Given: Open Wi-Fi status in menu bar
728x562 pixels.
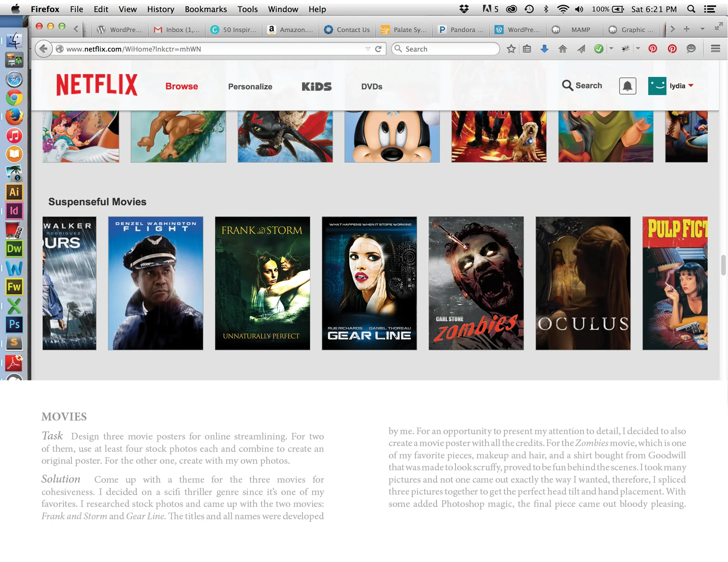Looking at the screenshot, I should 563,9.
